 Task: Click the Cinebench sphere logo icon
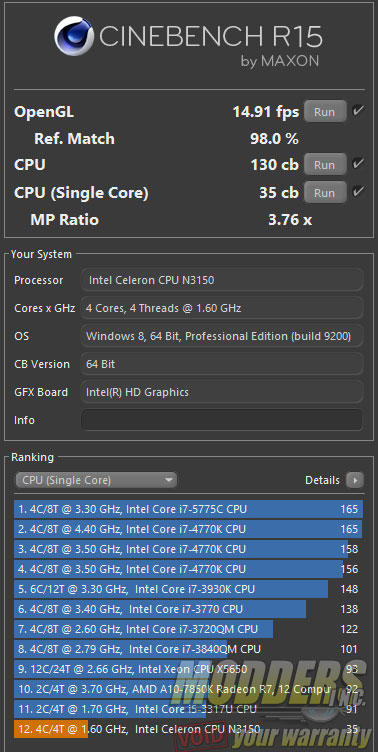coord(75,36)
